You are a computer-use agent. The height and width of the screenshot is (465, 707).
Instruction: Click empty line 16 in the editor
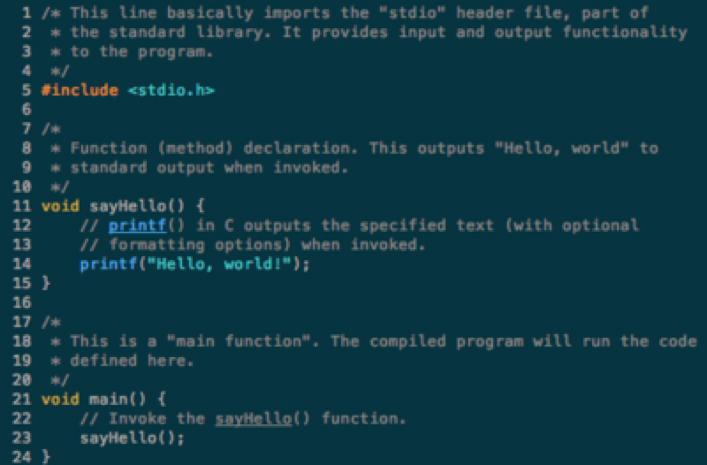(x=361, y=302)
